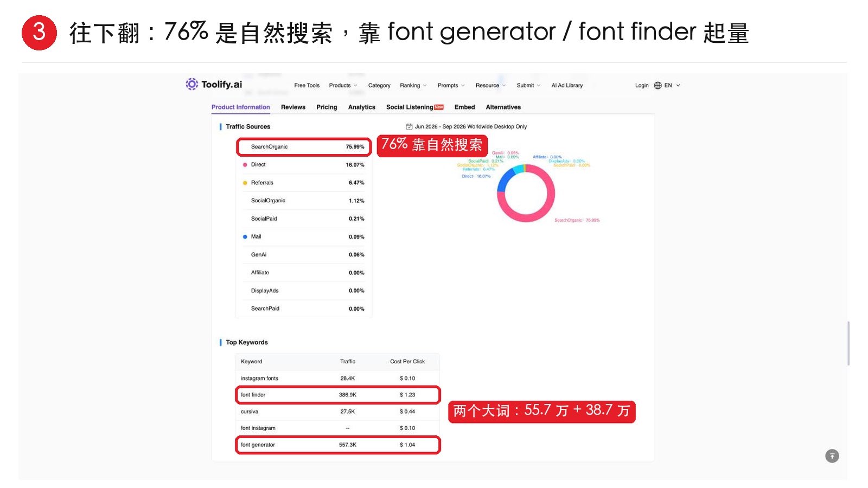Expand the Products dropdown
The width and height of the screenshot is (868, 488).
[343, 85]
